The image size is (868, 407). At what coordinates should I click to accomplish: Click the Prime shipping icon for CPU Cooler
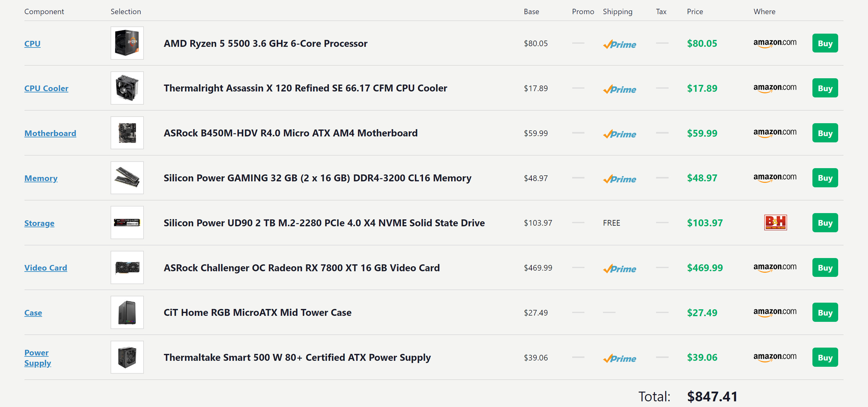(x=619, y=89)
